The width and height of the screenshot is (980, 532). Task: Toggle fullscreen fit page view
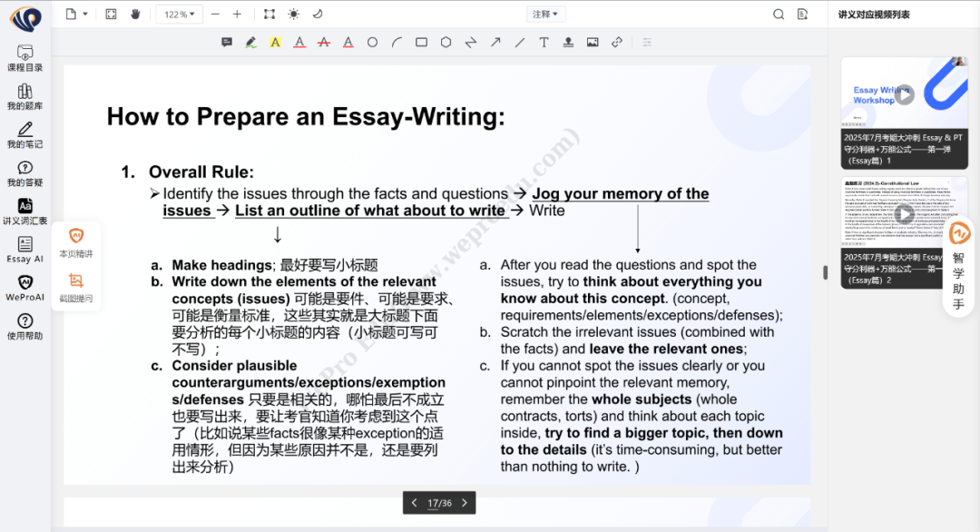(x=111, y=15)
